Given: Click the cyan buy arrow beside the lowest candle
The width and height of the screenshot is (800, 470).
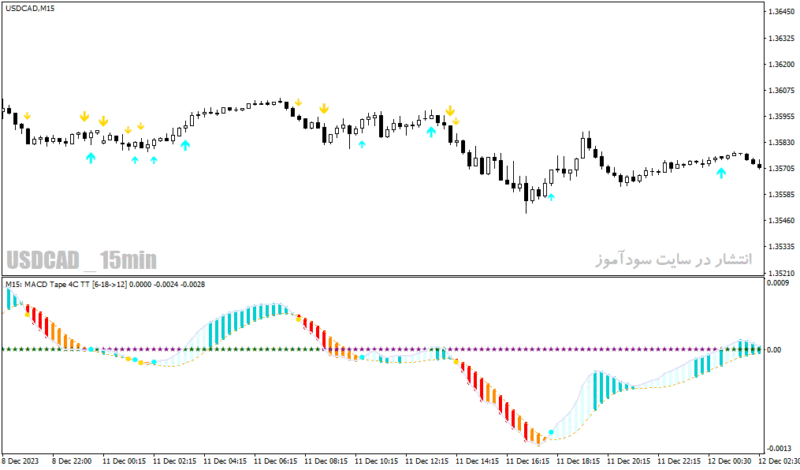Looking at the screenshot, I should tap(551, 197).
